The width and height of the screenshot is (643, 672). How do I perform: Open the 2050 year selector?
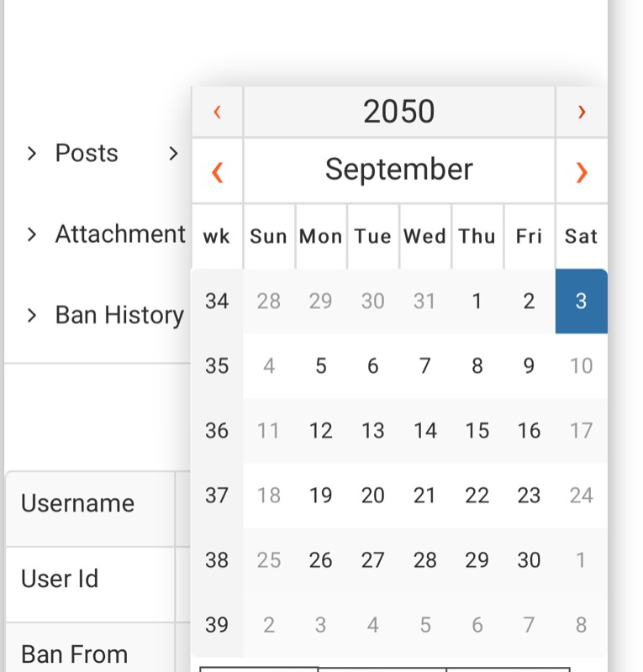pyautogui.click(x=398, y=112)
